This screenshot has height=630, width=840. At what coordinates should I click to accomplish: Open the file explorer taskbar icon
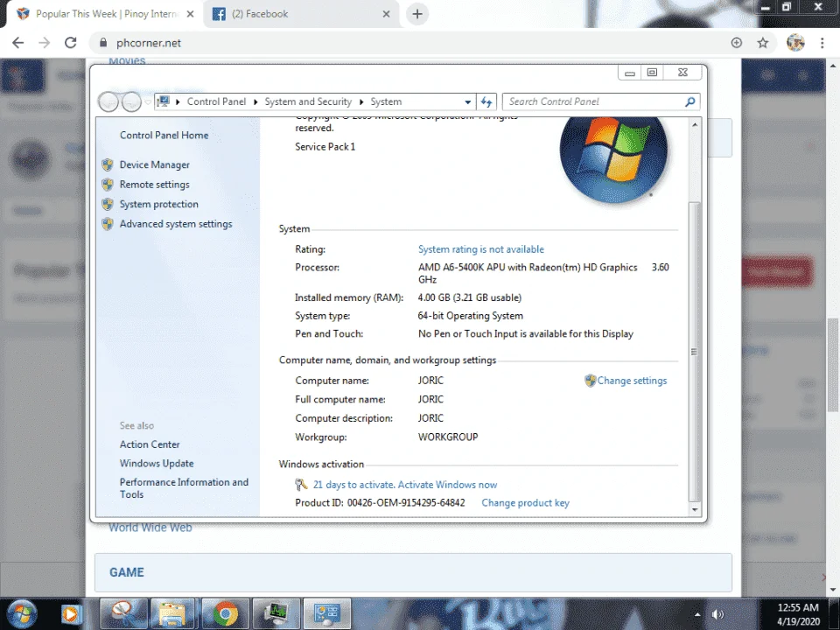point(172,614)
